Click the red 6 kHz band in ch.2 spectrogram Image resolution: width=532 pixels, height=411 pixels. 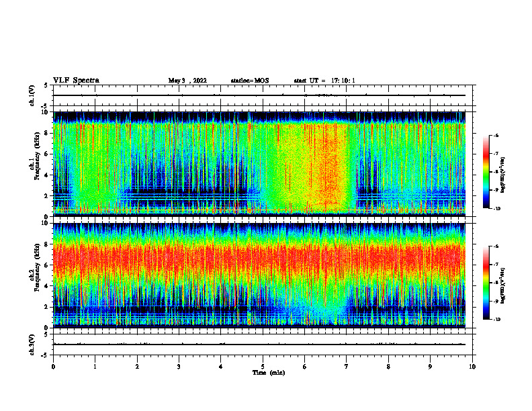click(x=259, y=258)
